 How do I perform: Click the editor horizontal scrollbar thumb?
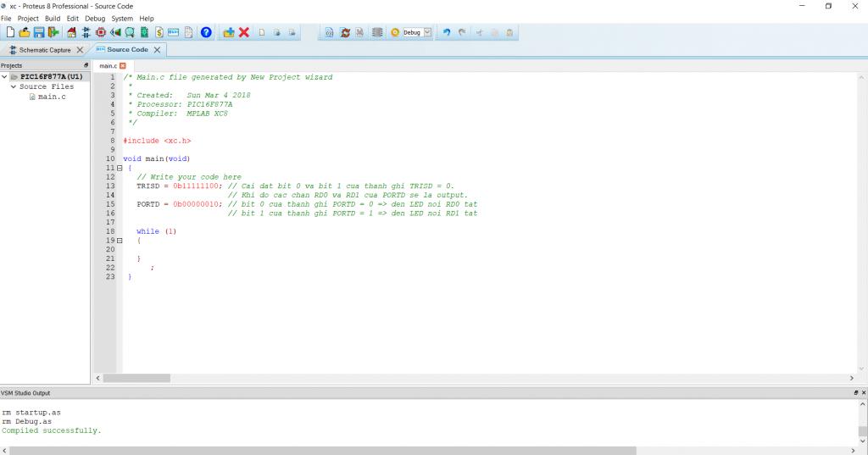coord(136,378)
